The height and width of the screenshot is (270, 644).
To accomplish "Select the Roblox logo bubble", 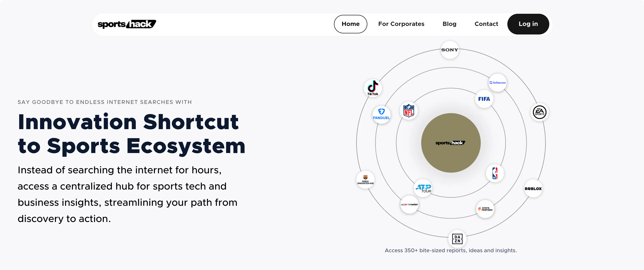I will tap(533, 189).
